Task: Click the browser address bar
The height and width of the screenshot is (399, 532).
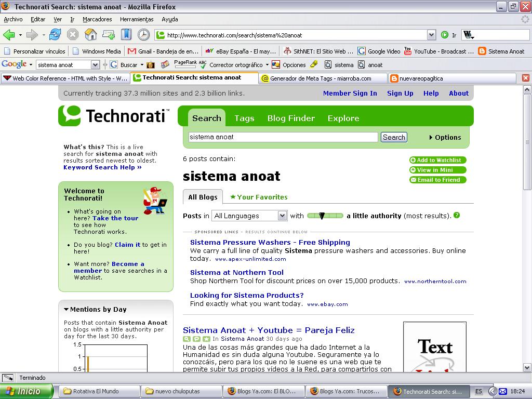Action: (292, 35)
